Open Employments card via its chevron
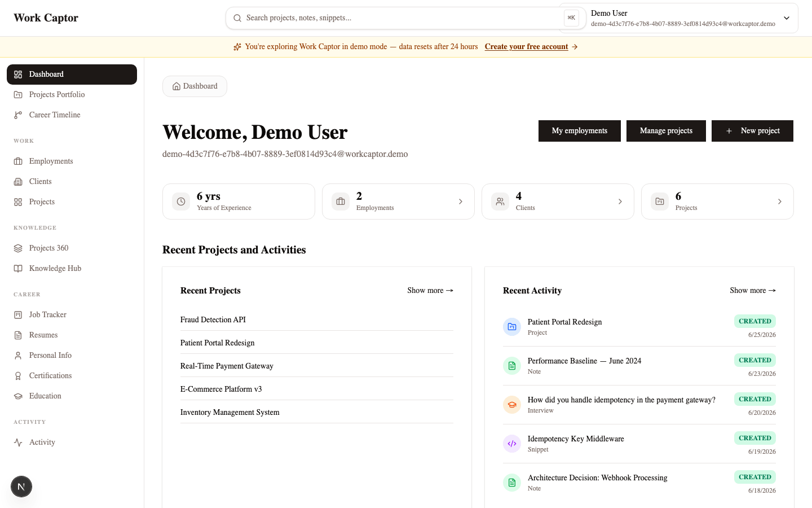812x508 pixels. pos(461,202)
